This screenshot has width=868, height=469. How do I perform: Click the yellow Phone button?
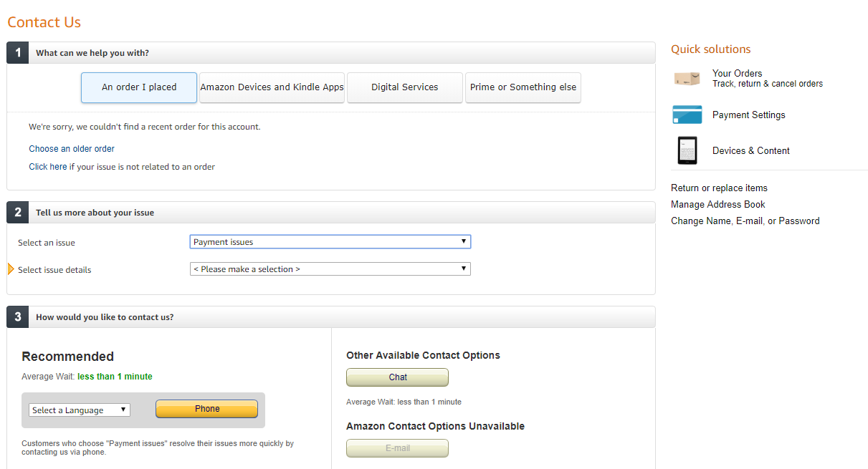(x=207, y=409)
